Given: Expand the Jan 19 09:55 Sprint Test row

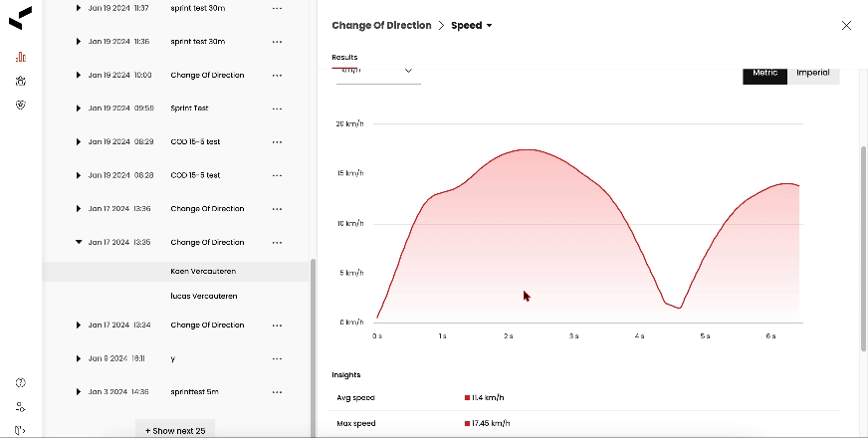Looking at the screenshot, I should point(78,108).
